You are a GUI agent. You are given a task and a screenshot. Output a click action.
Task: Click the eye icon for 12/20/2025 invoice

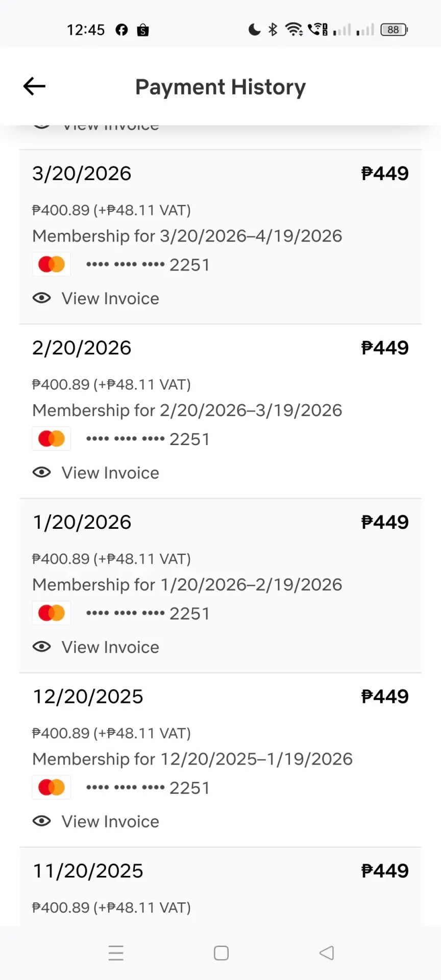(42, 821)
